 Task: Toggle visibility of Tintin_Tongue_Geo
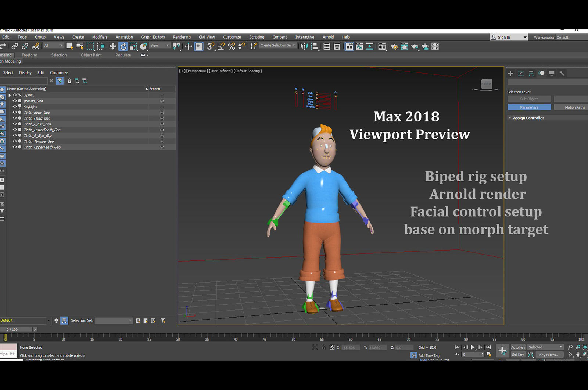click(x=15, y=141)
